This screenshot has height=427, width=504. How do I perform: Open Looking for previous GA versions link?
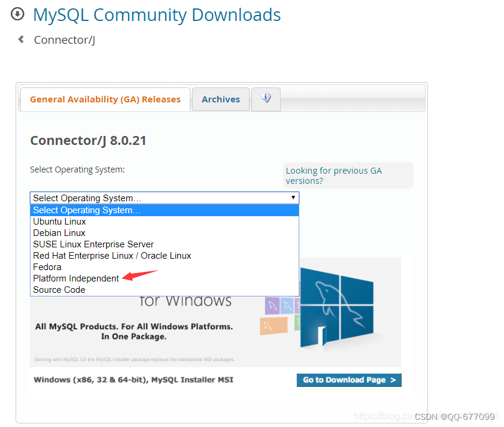tap(333, 175)
